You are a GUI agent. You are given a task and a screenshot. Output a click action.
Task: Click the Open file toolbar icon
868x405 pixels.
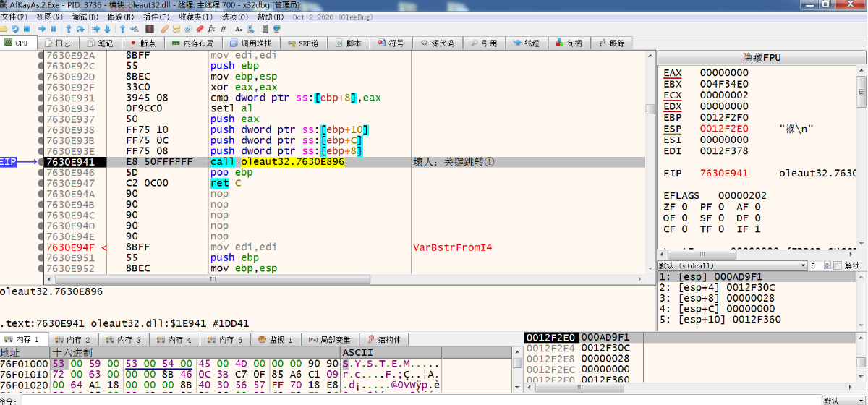4,29
